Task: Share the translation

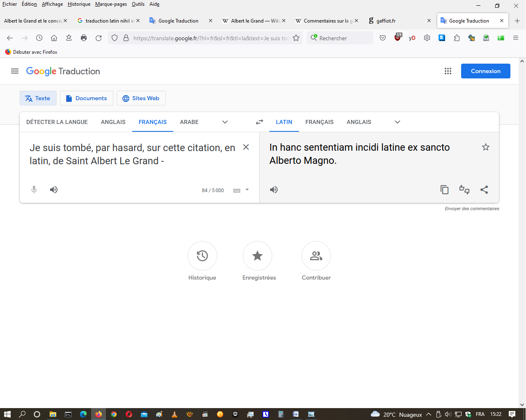Action: click(x=484, y=190)
